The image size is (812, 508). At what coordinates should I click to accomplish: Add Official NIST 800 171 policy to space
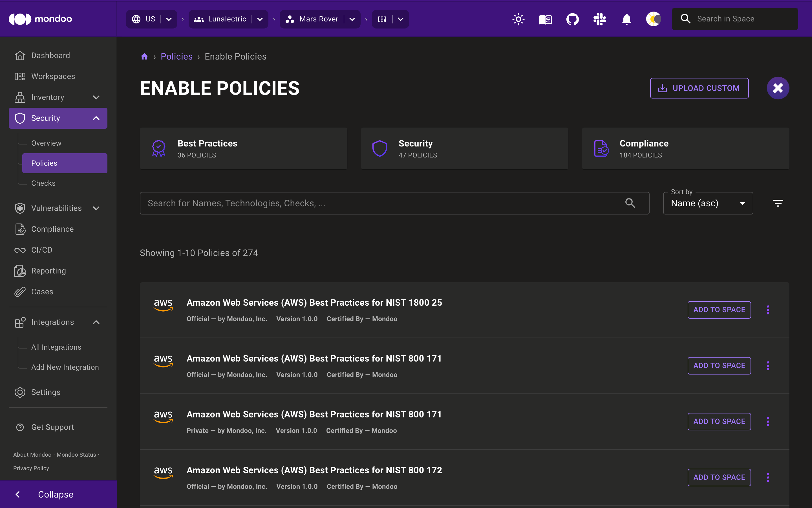(719, 365)
